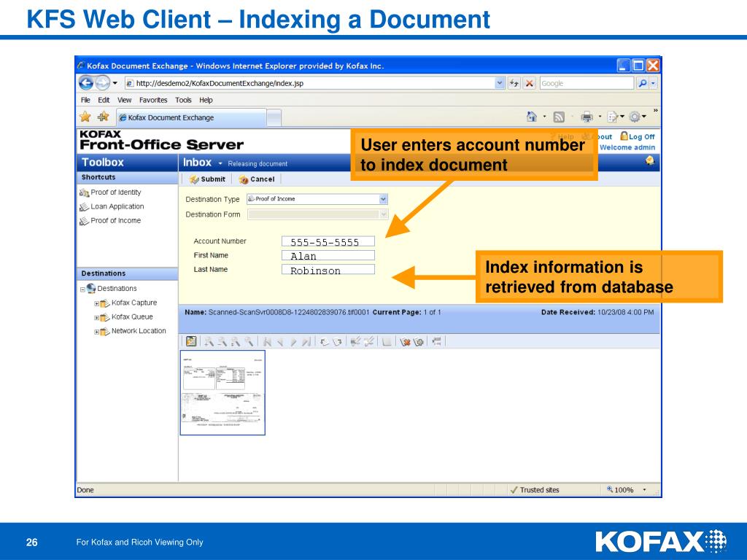
Task: Expand the Network Location tree node
Action: click(97, 332)
